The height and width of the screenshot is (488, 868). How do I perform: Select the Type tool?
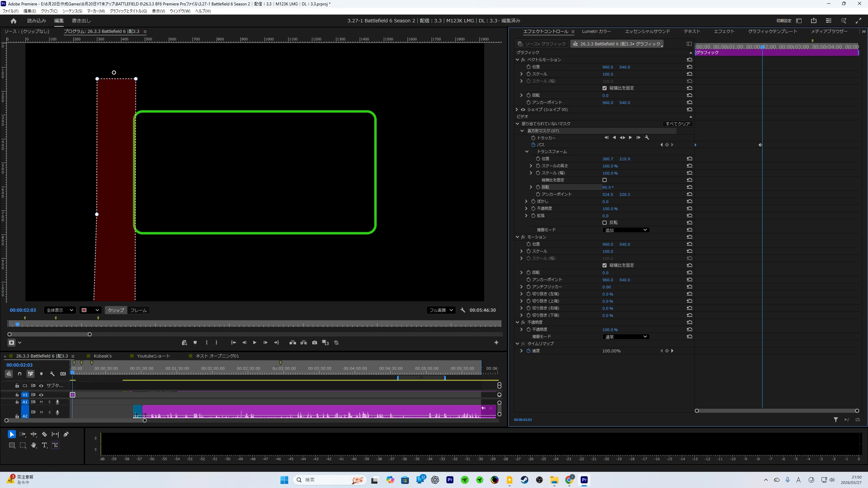[x=44, y=445]
